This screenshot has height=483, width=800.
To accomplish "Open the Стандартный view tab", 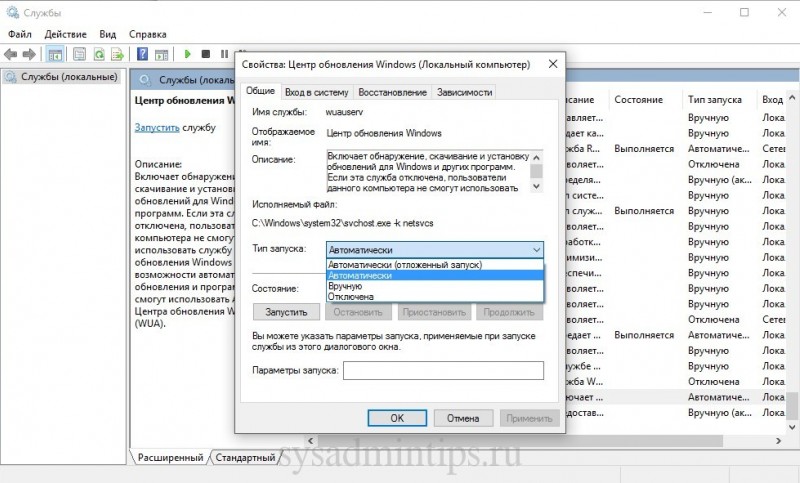I will coord(245,457).
